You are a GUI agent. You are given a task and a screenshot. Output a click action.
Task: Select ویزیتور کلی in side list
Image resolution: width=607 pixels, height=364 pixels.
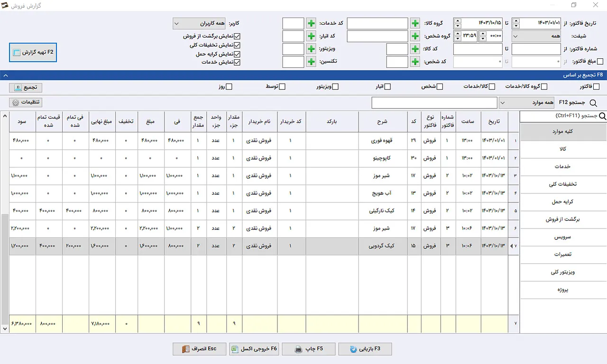coord(563,272)
